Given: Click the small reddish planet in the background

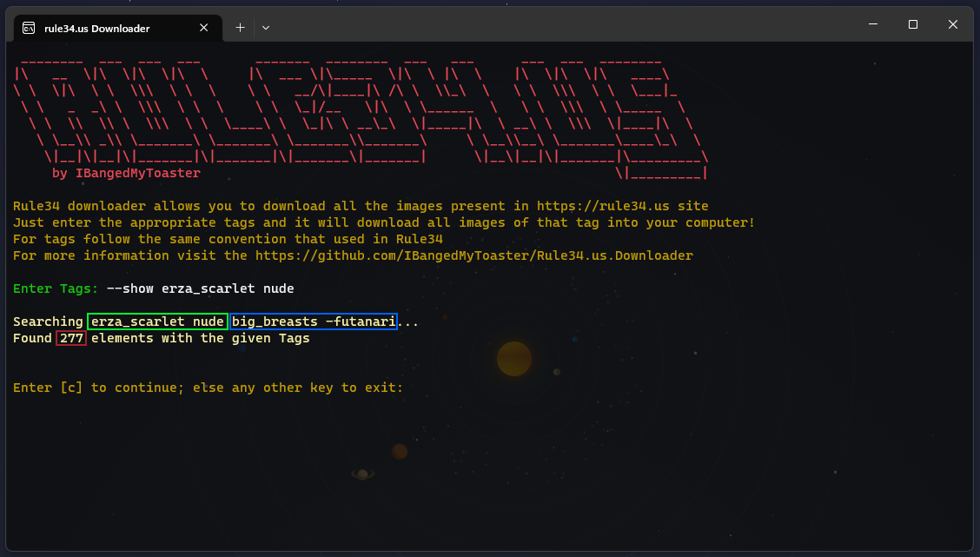Looking at the screenshot, I should point(400,451).
